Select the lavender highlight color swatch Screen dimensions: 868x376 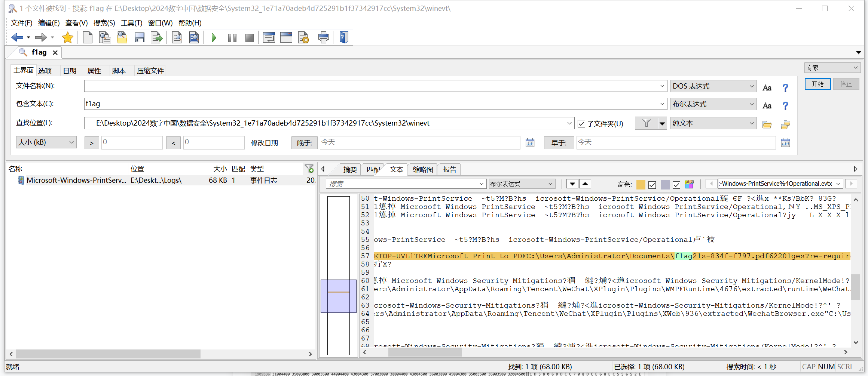[665, 185]
